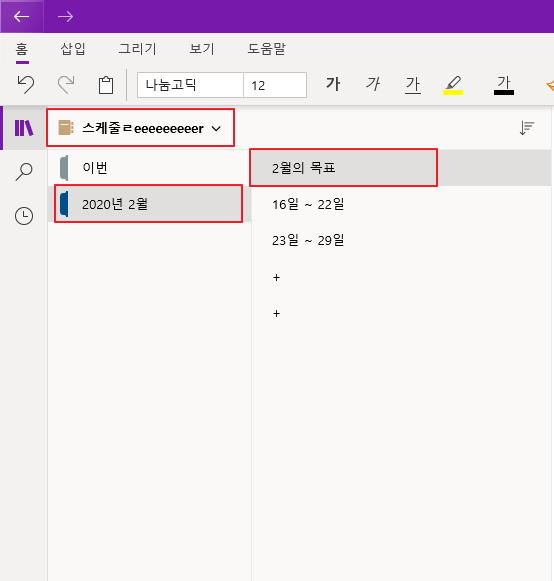Switch to the 그리기 tab
554x581 pixels.
tap(138, 49)
